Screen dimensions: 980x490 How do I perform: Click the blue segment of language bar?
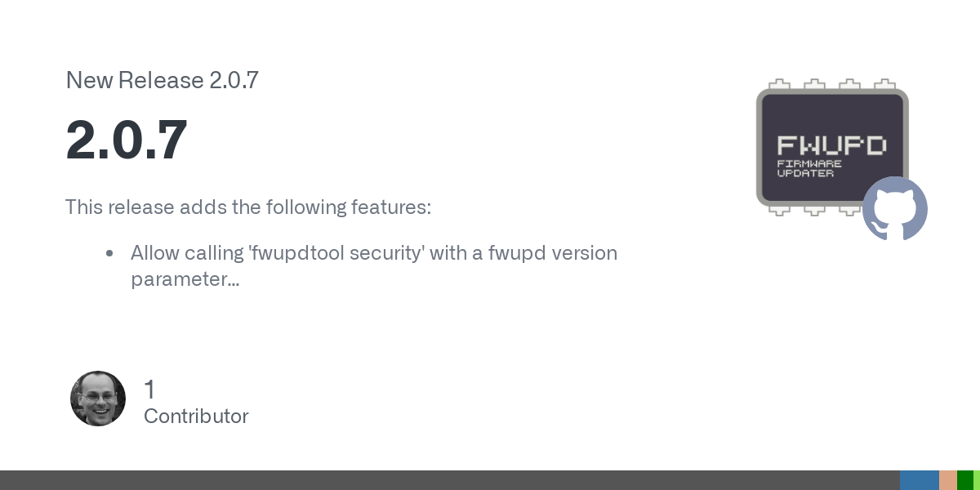pos(919,480)
